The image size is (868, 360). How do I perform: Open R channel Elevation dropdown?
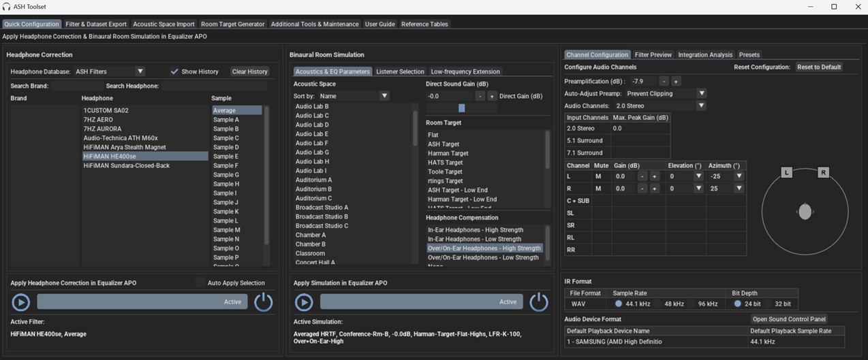click(698, 189)
